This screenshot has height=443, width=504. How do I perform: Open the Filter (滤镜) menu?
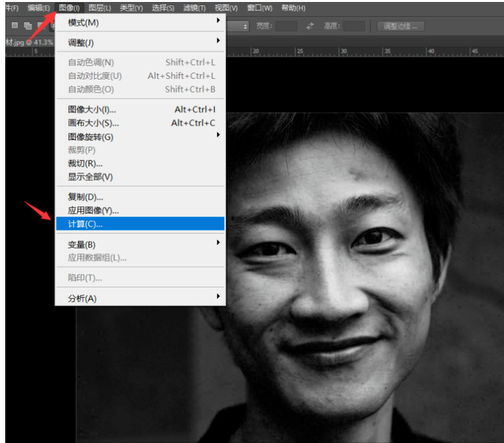(194, 8)
